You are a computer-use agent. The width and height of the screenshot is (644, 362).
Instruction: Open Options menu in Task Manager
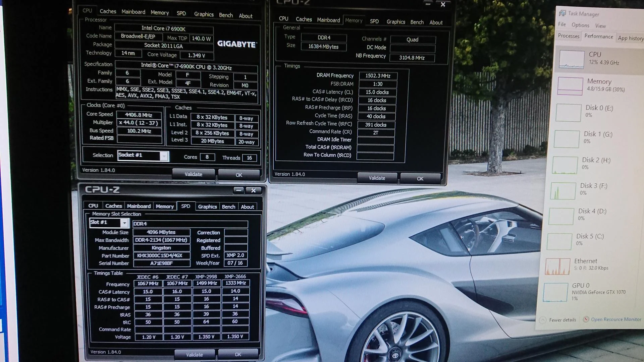[580, 25]
